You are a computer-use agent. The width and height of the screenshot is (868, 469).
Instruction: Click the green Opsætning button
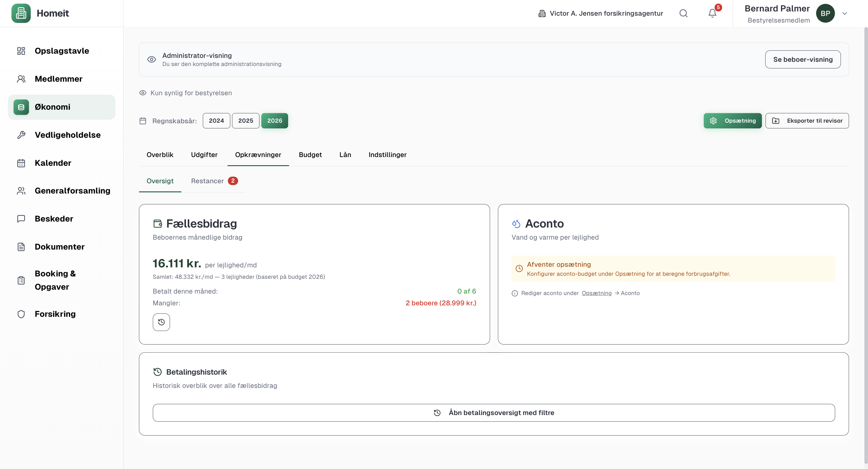[x=732, y=121]
